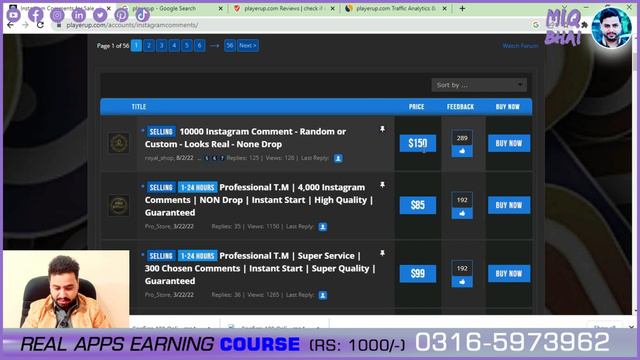The width and height of the screenshot is (640, 360).
Task: Click pin icon on 10000 Instagram Comment listing
Action: [x=382, y=129]
